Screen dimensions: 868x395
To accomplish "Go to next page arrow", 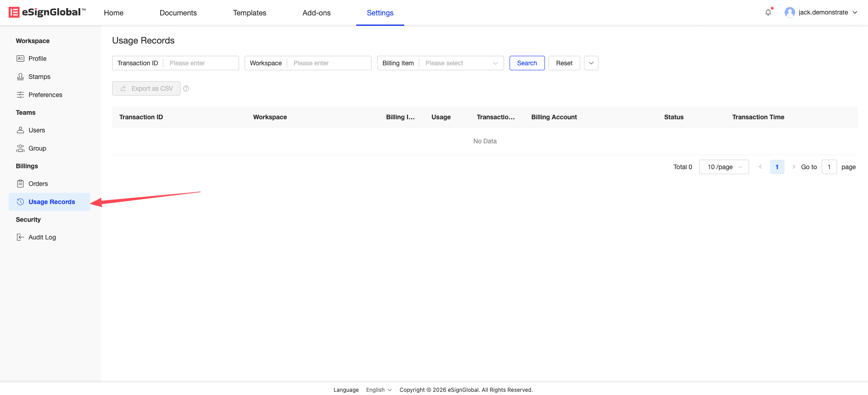I will (794, 167).
